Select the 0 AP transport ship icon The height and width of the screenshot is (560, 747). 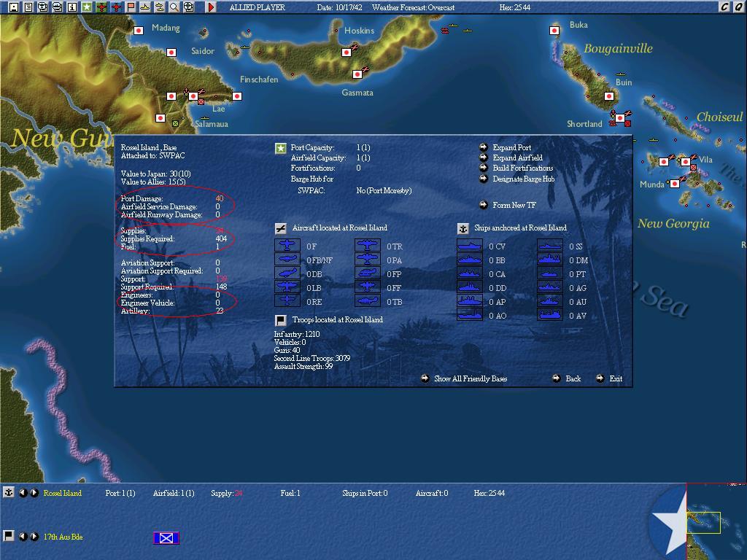470,301
